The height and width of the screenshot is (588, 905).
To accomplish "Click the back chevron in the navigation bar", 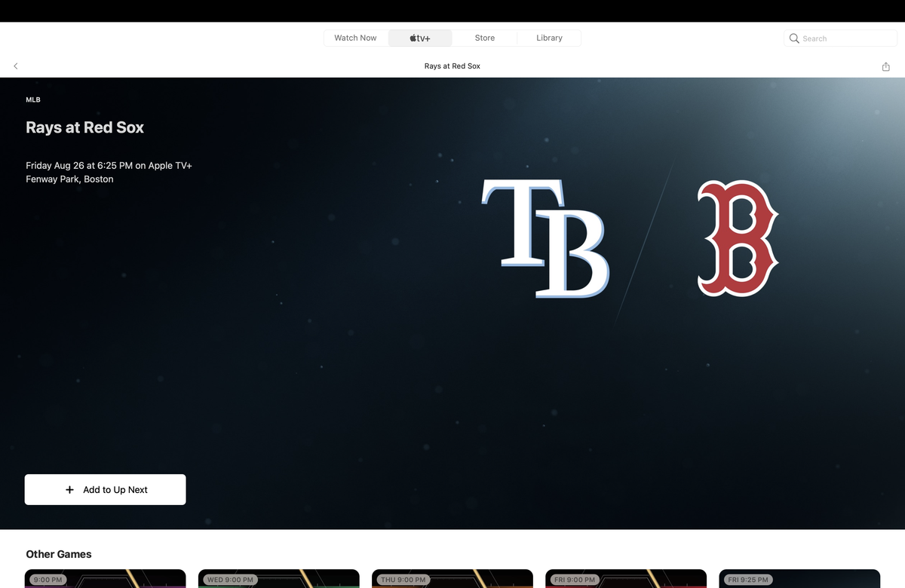I will point(15,66).
